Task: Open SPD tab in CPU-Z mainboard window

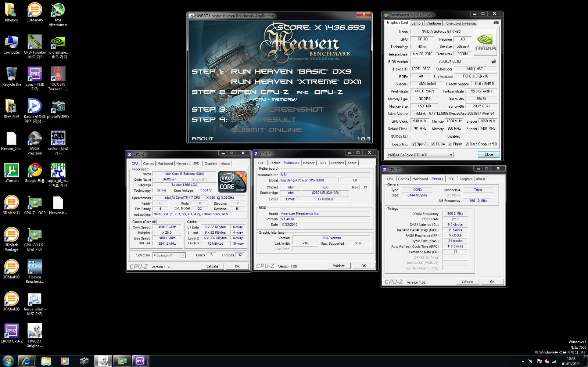Action: coord(323,163)
